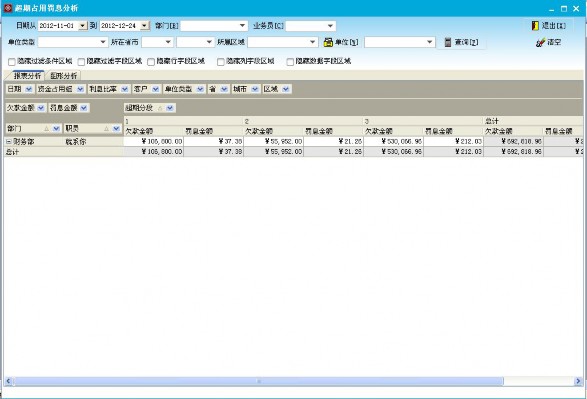The height and width of the screenshot is (399, 587).
Task: Open second 所在省市 city dropdown
Action: coord(209,42)
